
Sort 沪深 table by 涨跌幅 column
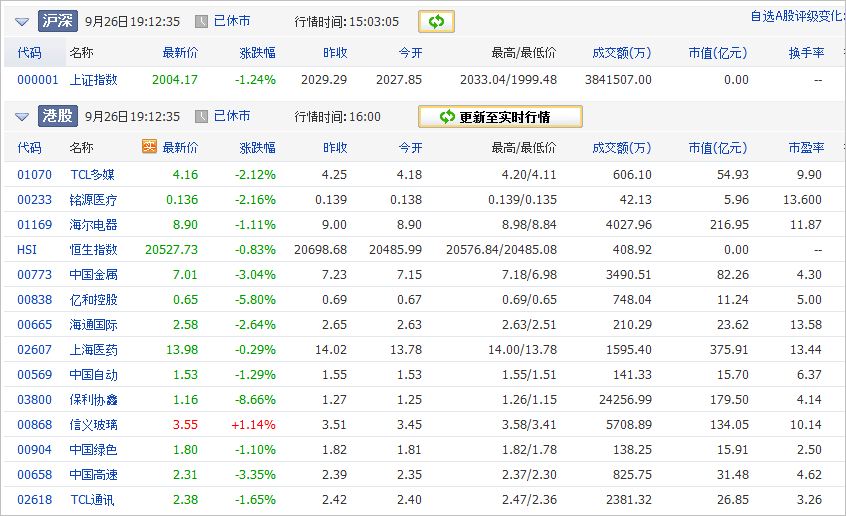click(257, 53)
